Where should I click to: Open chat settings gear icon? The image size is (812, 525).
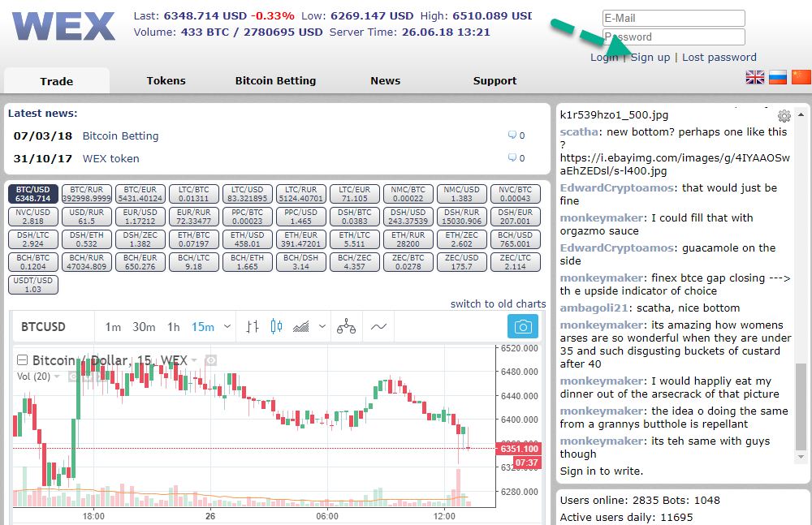click(x=784, y=115)
